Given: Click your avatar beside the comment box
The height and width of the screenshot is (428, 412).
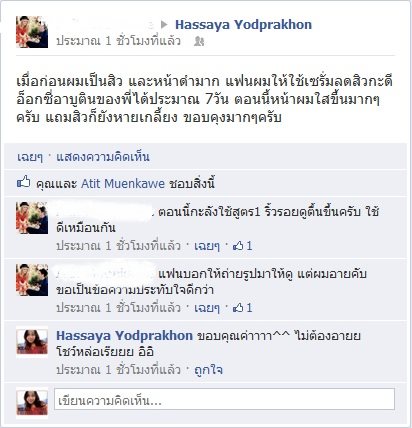Looking at the screenshot, I should (32, 403).
